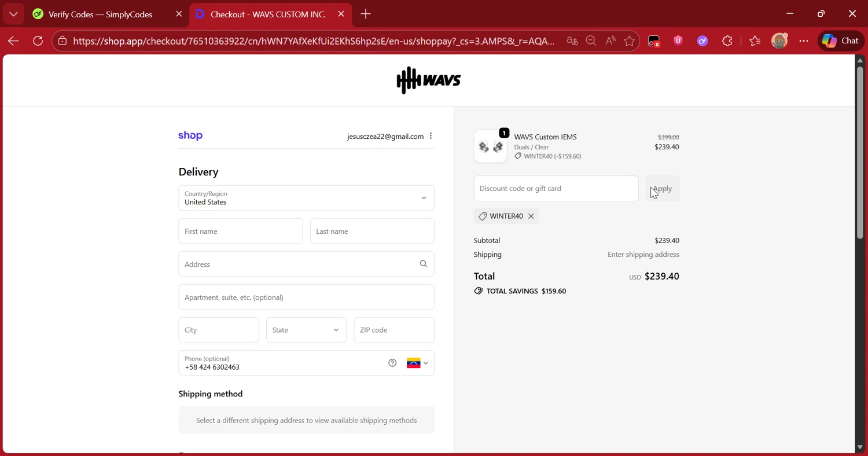Screen dimensions: 868x456
Task: Show phone help question mark icon
Action: [392, 363]
